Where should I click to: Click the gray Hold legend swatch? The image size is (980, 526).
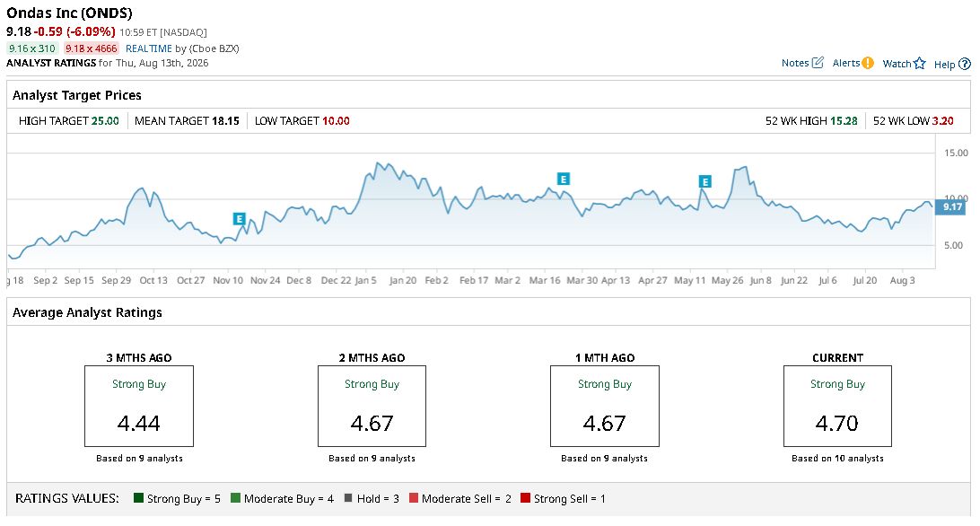click(x=348, y=498)
